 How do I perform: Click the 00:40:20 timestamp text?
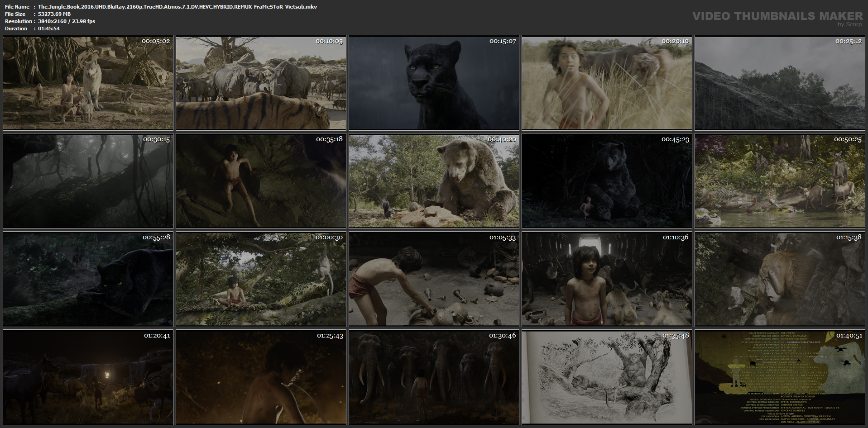pyautogui.click(x=502, y=139)
